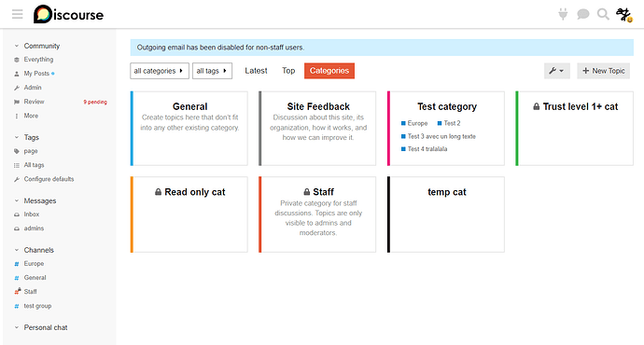This screenshot has height=345, width=644.
Task: Go to the Admin sidebar link
Action: pos(33,88)
